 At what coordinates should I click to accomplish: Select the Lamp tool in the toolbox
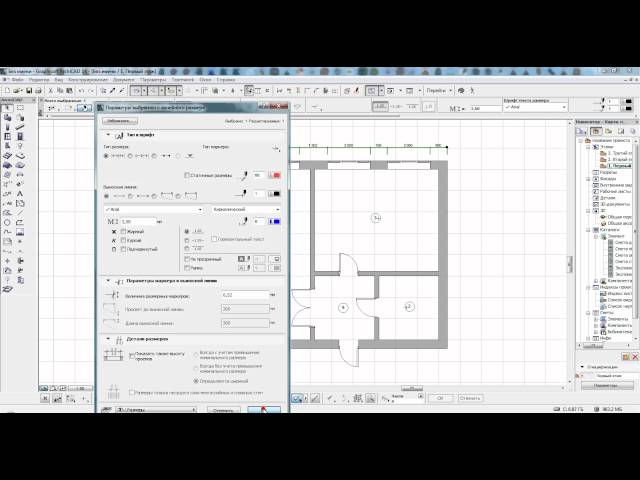point(20,146)
